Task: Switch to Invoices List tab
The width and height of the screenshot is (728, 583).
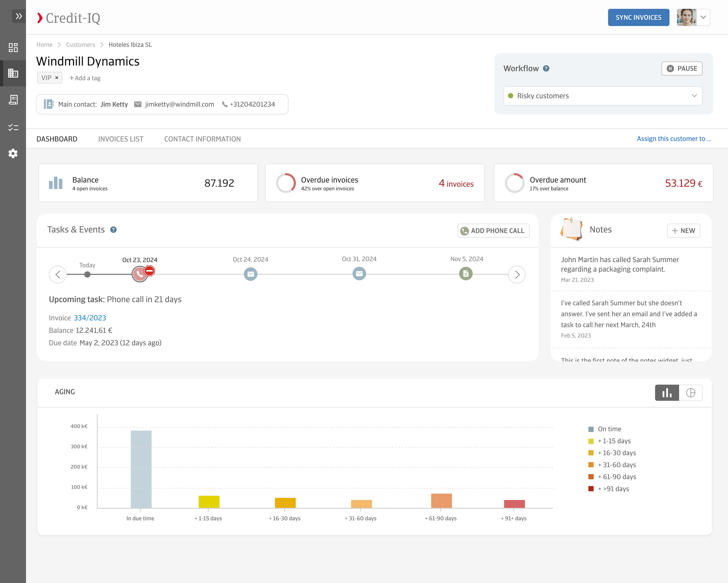Action: point(121,139)
